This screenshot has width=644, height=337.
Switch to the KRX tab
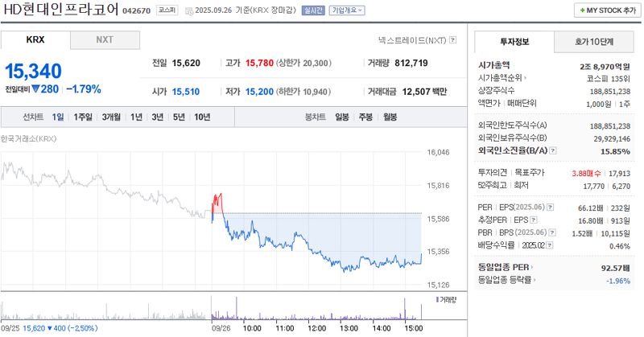(35, 40)
